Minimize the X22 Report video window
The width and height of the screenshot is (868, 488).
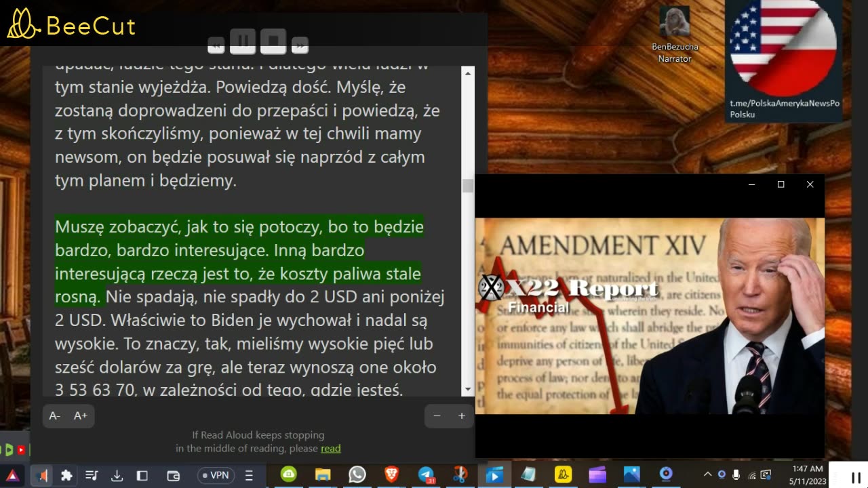[x=751, y=184]
